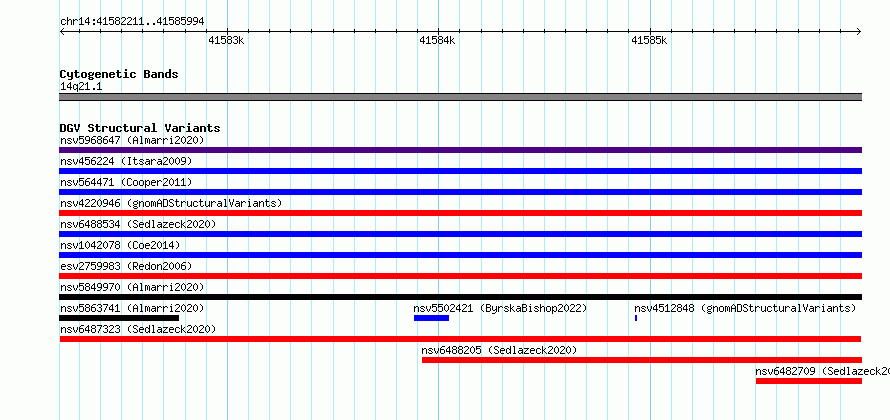The height and width of the screenshot is (420, 890).
Task: Click the gray 14q21.1 cytogenetic band bar
Action: coord(460,97)
